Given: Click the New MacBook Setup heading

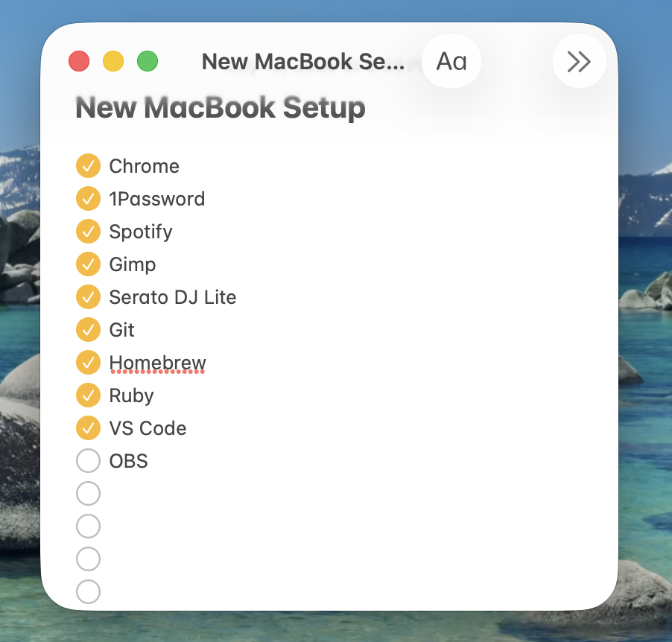Looking at the screenshot, I should coord(221,107).
